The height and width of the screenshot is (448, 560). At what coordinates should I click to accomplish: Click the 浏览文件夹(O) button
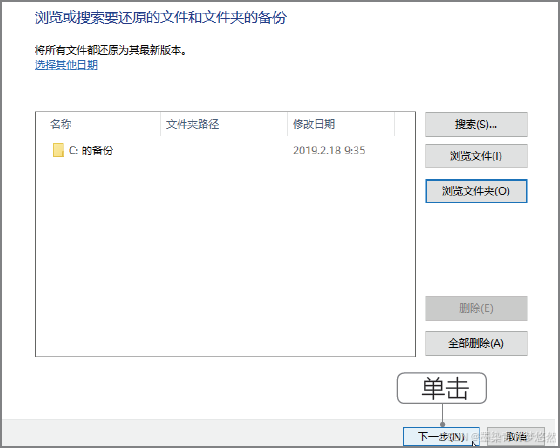pos(476,191)
